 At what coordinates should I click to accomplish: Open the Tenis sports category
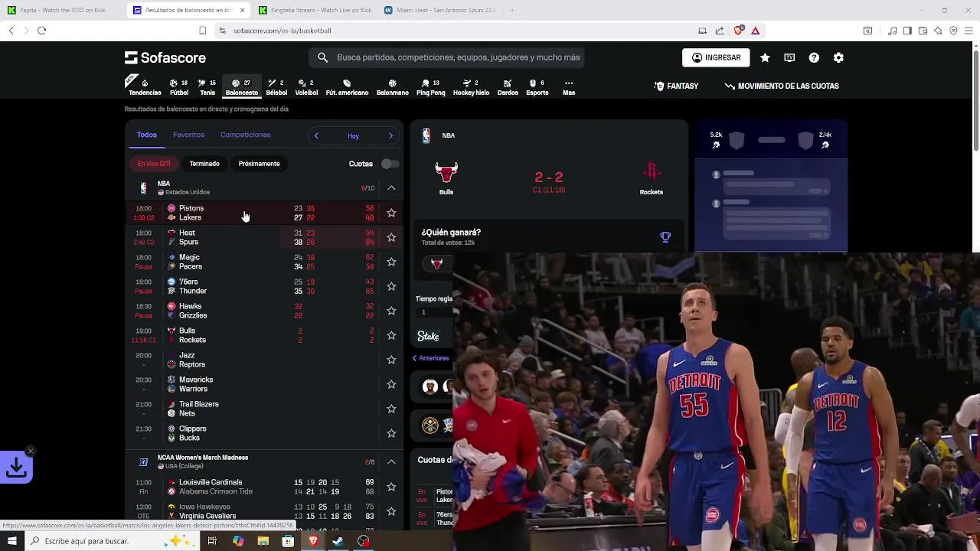[207, 87]
